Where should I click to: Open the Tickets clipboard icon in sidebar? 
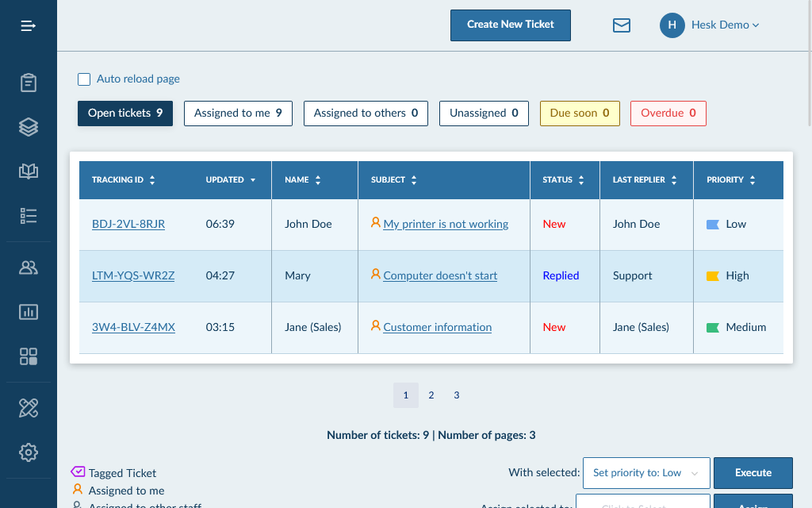tap(29, 83)
